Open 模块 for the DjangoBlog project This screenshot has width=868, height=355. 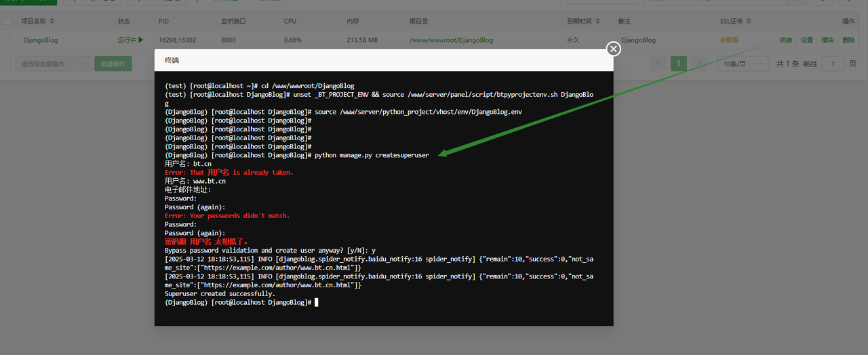coord(828,40)
